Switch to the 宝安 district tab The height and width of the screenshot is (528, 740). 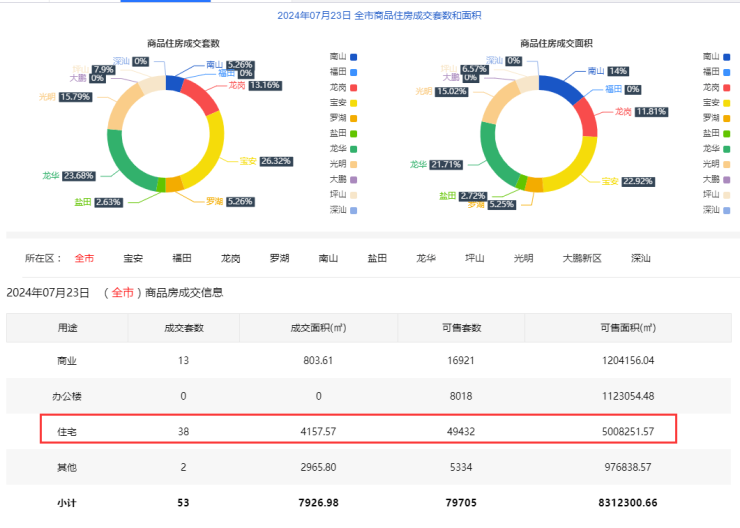133,258
